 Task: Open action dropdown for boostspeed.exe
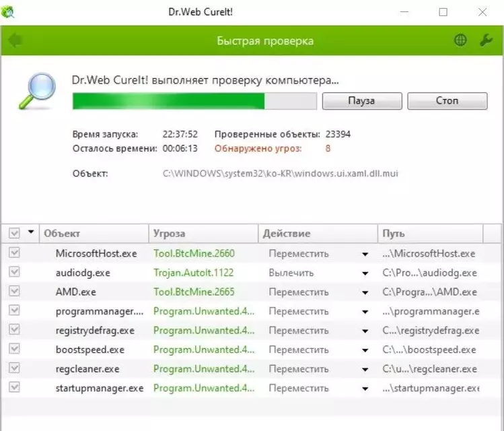coord(365,351)
